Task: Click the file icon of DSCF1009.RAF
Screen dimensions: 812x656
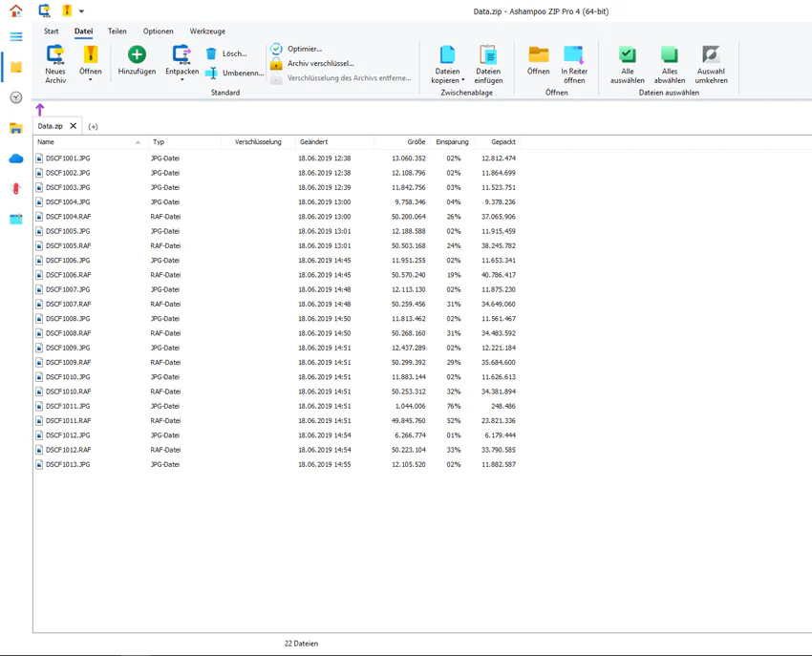Action: (39, 363)
